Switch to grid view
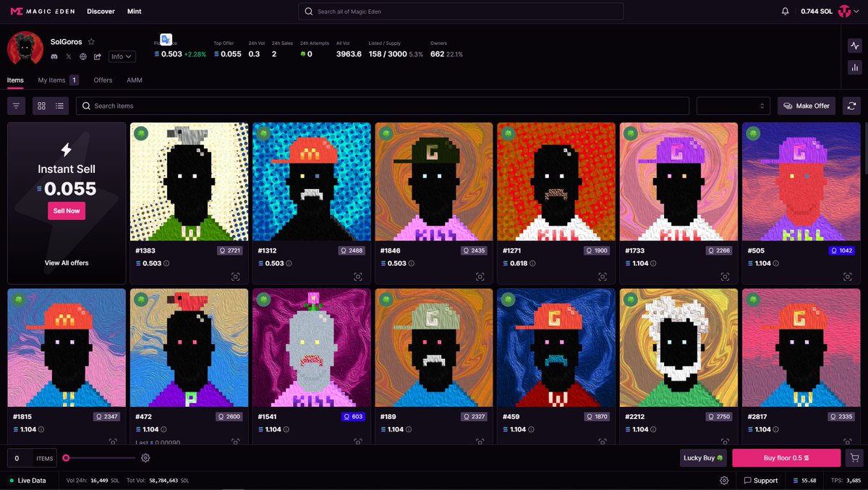The image size is (868, 490). 42,106
